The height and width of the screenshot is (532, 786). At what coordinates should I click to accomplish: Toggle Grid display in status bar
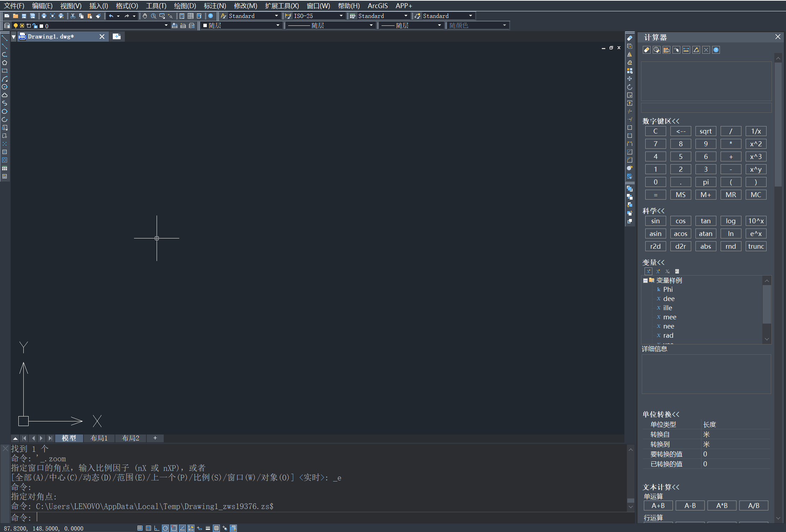click(149, 528)
